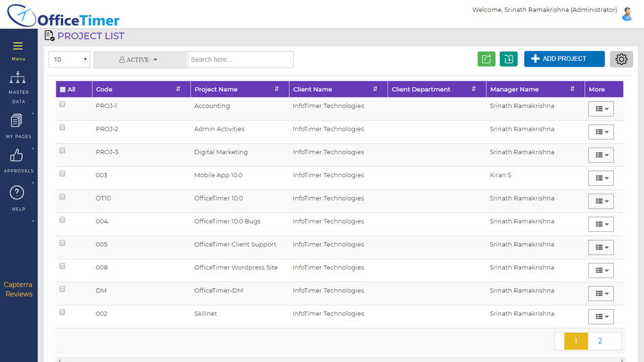
Task: Click the hamburger Menu icon in sidebar
Action: coord(18,46)
